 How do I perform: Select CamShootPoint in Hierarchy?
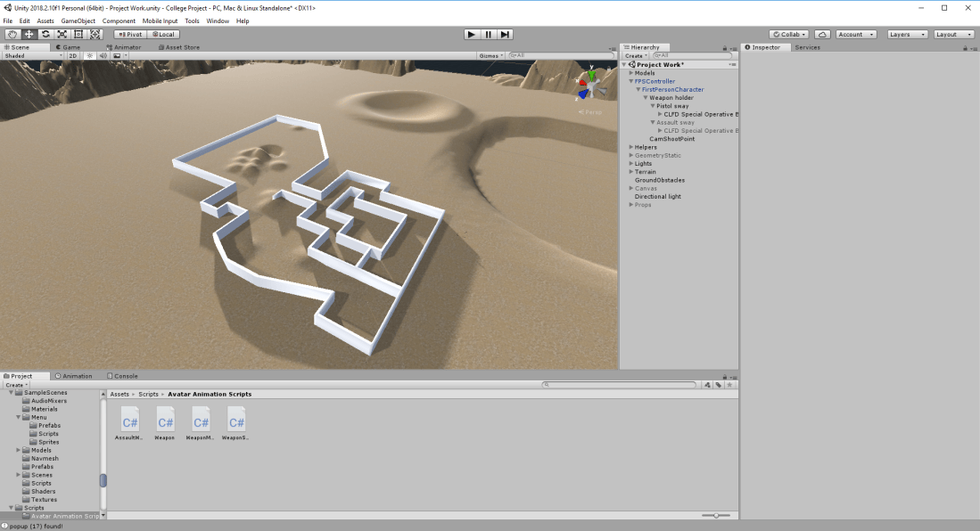click(671, 139)
